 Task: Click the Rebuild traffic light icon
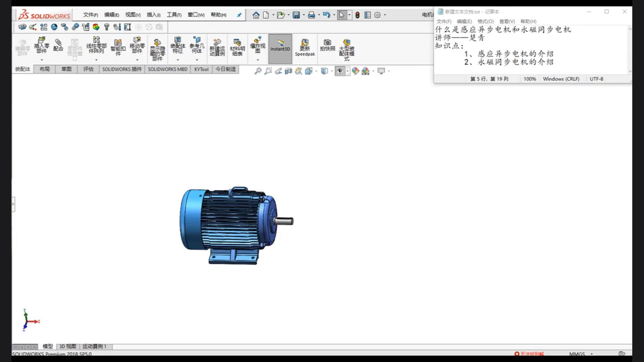click(x=358, y=15)
